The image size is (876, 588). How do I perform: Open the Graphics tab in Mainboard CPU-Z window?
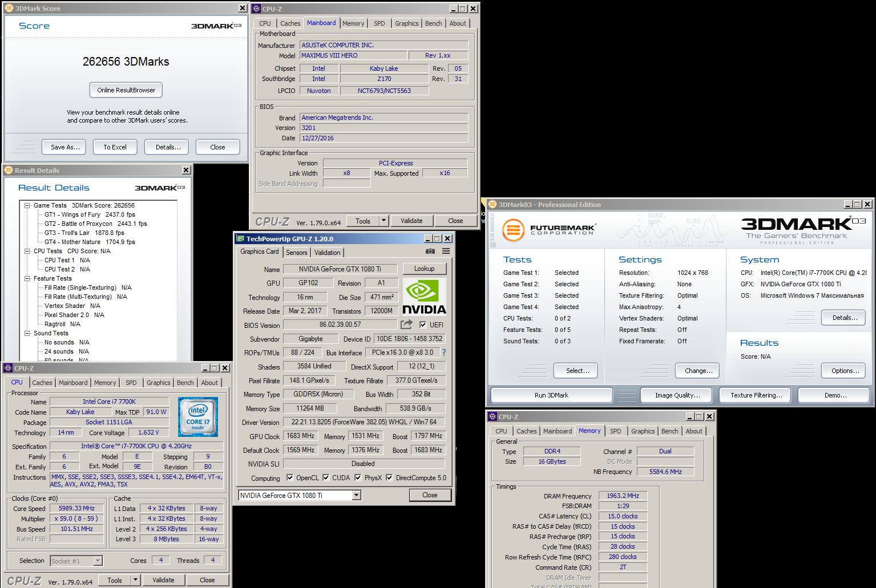pyautogui.click(x=406, y=23)
